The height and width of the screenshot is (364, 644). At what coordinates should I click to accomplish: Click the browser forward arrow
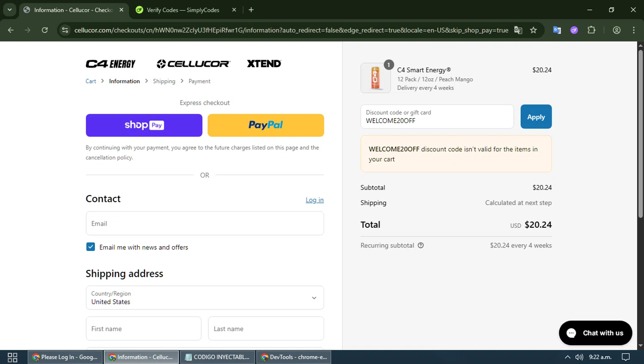tap(28, 30)
